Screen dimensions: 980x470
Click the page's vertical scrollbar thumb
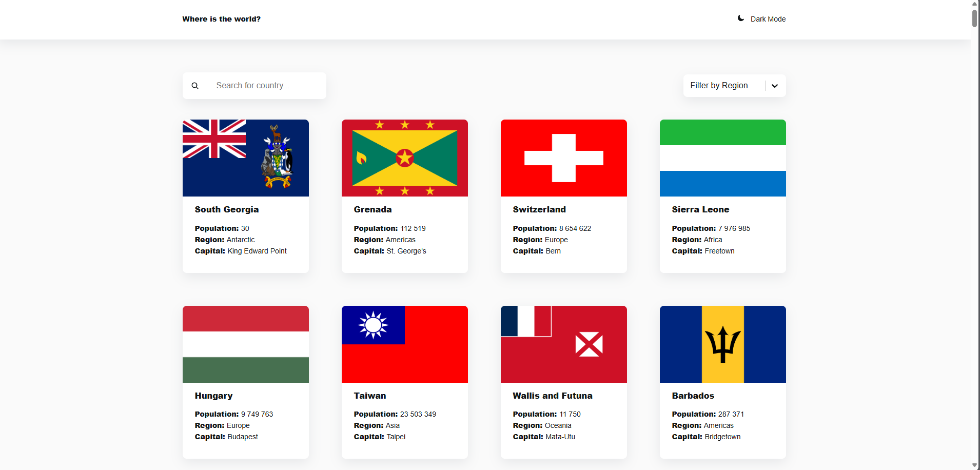pyautogui.click(x=975, y=18)
